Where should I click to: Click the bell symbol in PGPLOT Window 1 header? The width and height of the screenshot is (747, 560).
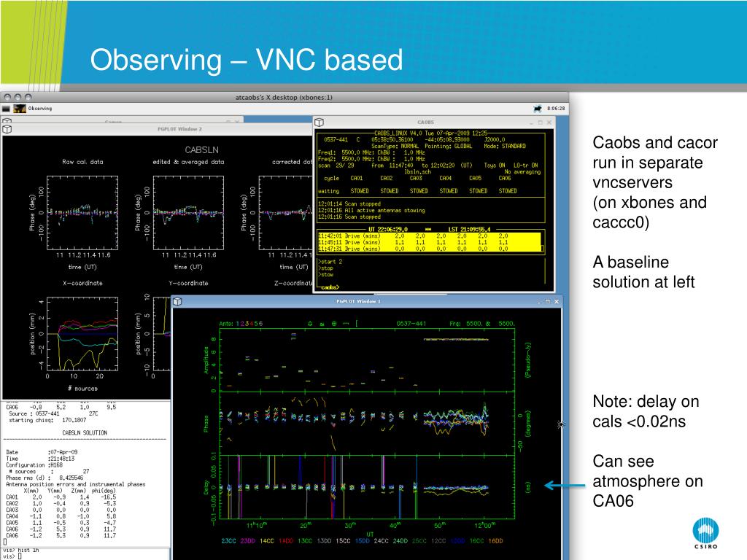click(310, 324)
